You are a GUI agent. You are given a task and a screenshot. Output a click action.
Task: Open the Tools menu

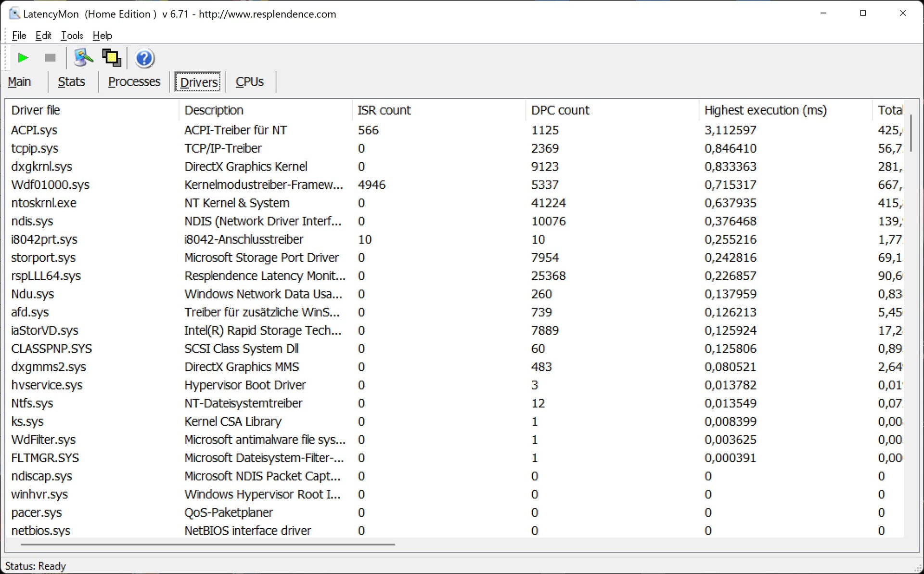point(72,36)
